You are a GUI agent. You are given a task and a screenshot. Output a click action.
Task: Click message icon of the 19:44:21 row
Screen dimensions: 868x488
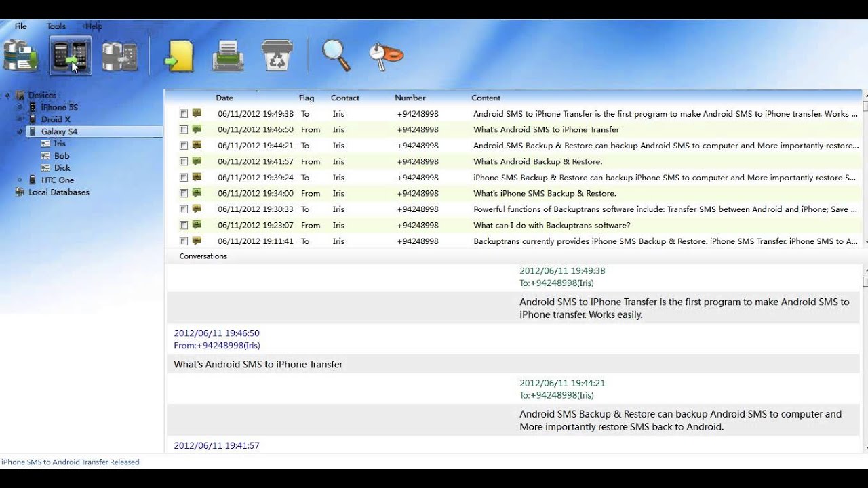click(197, 145)
